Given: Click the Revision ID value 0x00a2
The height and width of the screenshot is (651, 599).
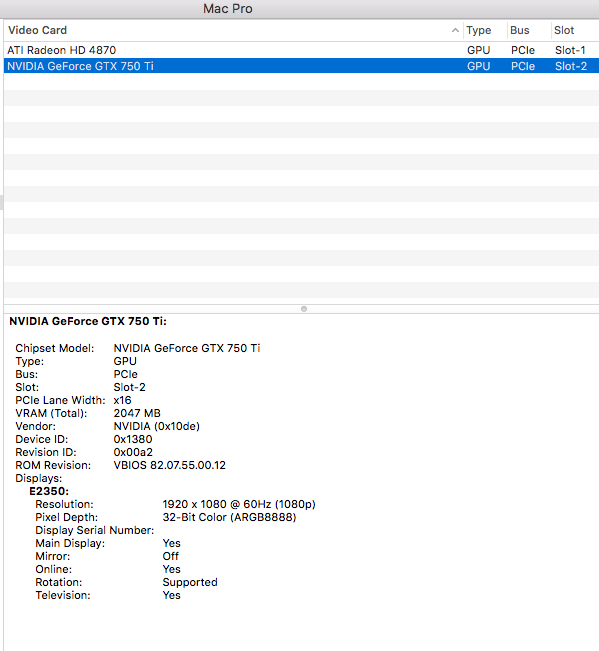Looking at the screenshot, I should pyautogui.click(x=133, y=452).
